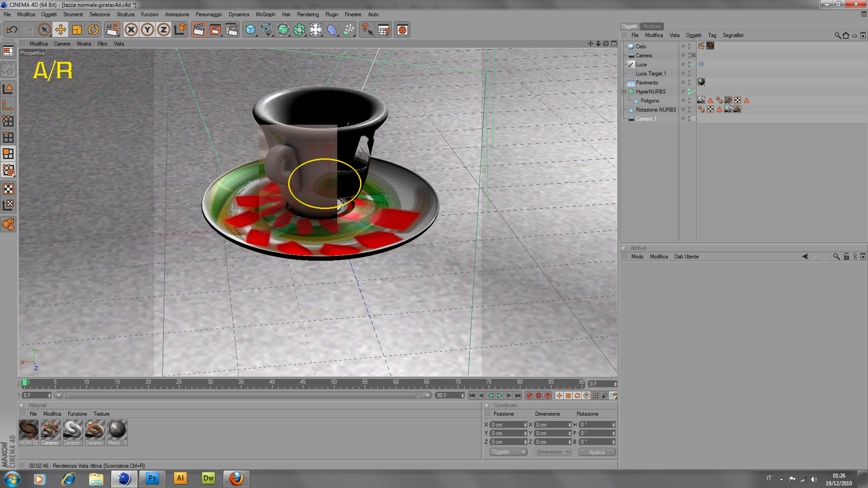The width and height of the screenshot is (868, 488).
Task: Click the Applica button
Action: [x=596, y=452]
